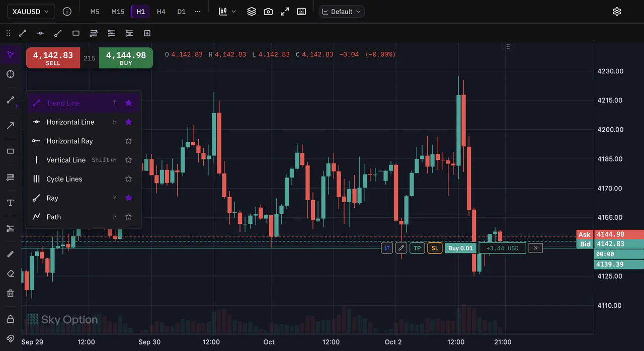This screenshot has width=644, height=351.
Task: Click the SL button on the order line
Action: (435, 248)
